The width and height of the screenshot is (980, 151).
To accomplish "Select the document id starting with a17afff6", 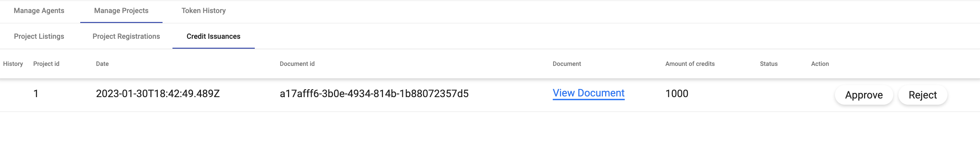I will coord(374,94).
